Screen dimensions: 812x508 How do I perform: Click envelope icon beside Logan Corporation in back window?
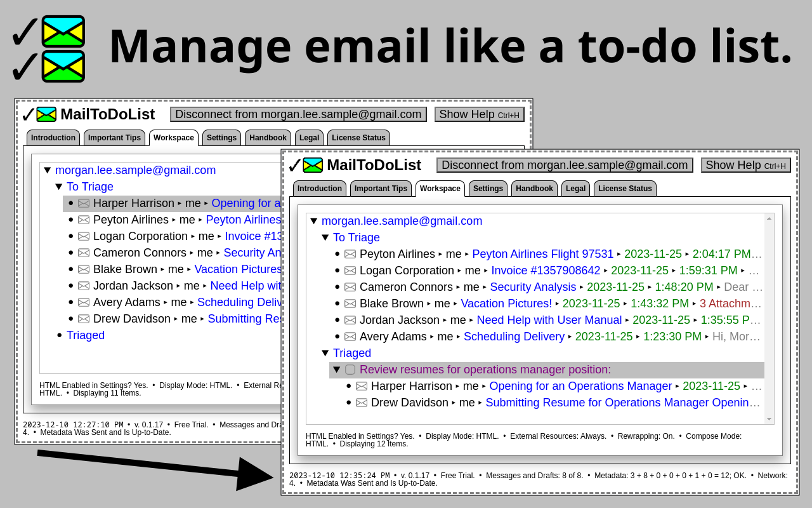coord(84,236)
